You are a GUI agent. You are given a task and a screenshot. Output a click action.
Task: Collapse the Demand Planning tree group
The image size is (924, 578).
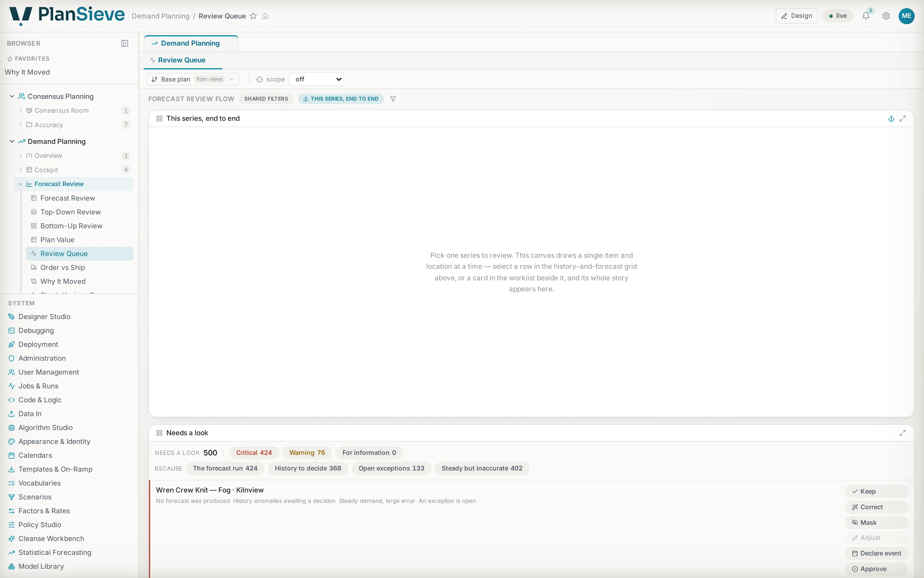12,141
